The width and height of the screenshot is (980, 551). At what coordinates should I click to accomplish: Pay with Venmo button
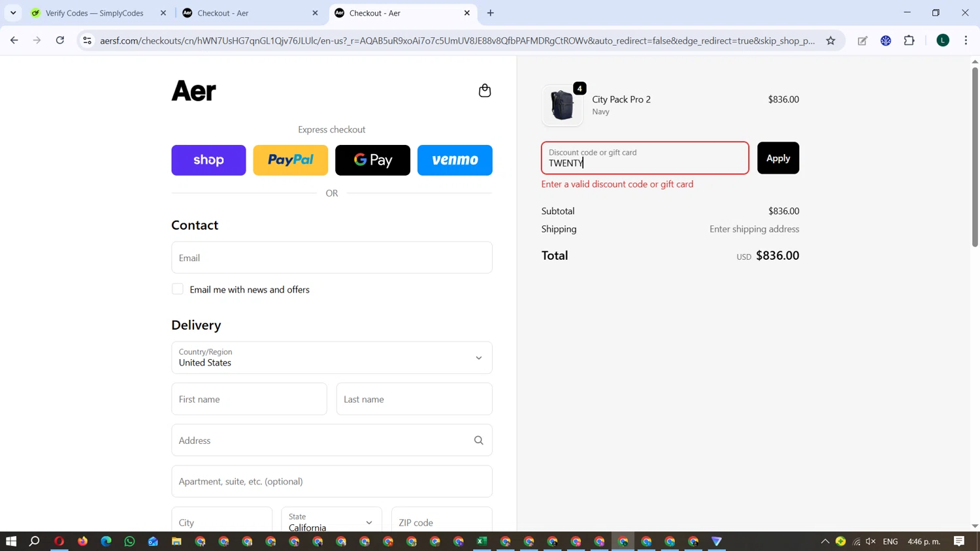tap(455, 160)
